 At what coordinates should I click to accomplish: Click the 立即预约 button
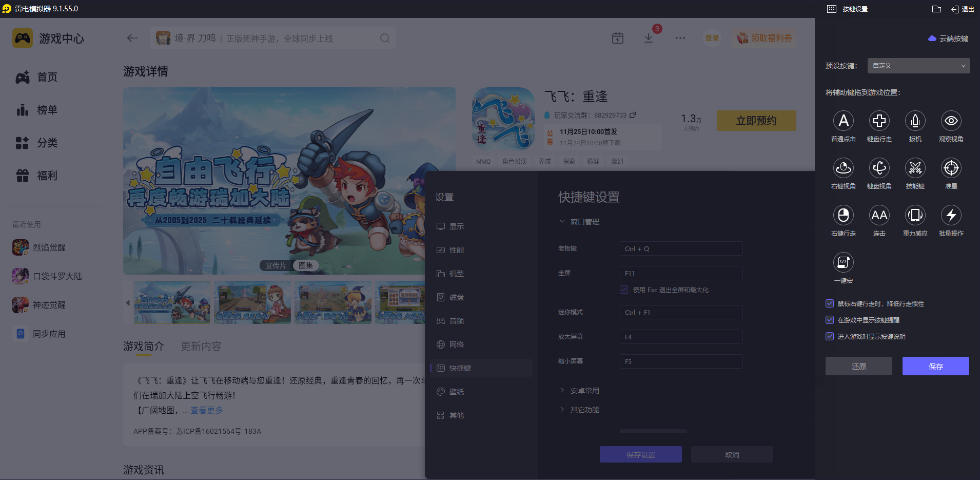(756, 121)
